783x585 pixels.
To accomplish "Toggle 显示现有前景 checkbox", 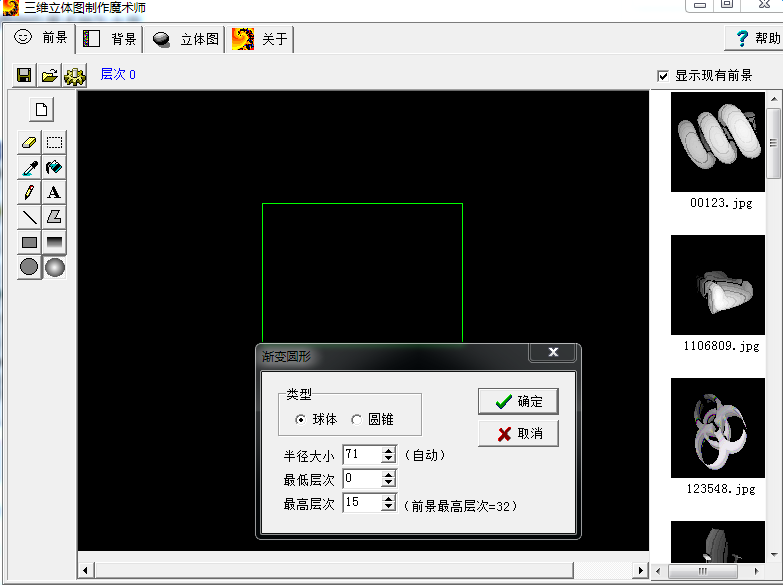I will click(x=663, y=76).
